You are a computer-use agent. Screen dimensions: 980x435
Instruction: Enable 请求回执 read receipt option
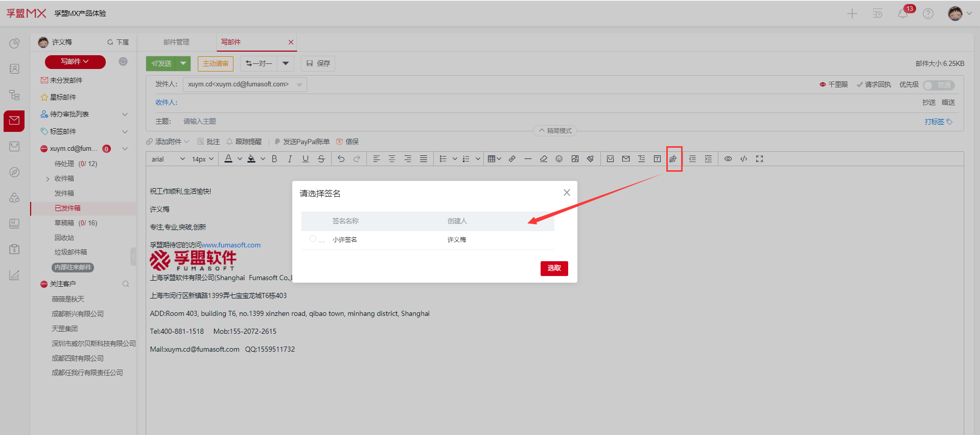click(874, 85)
